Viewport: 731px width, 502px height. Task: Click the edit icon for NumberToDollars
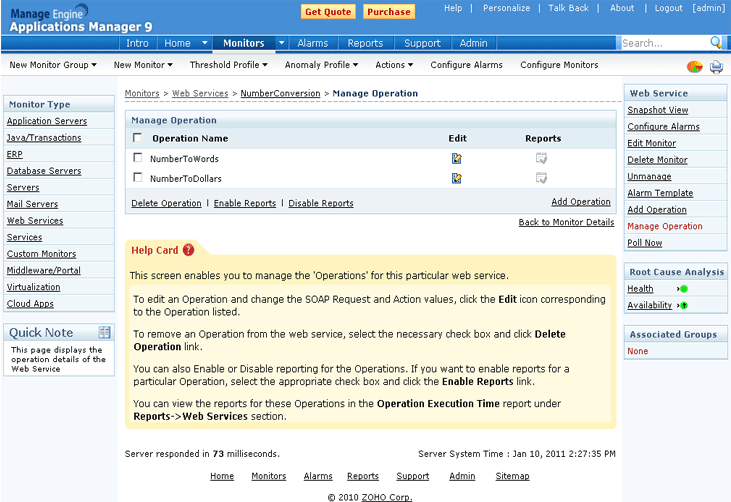click(x=456, y=178)
